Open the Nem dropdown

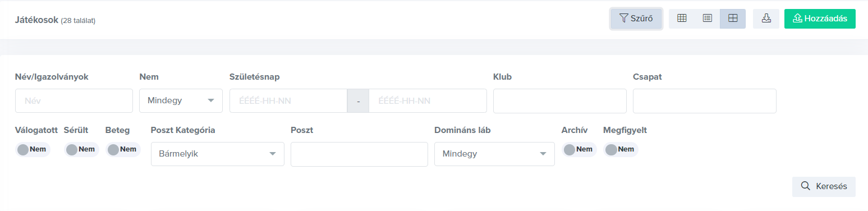point(181,101)
